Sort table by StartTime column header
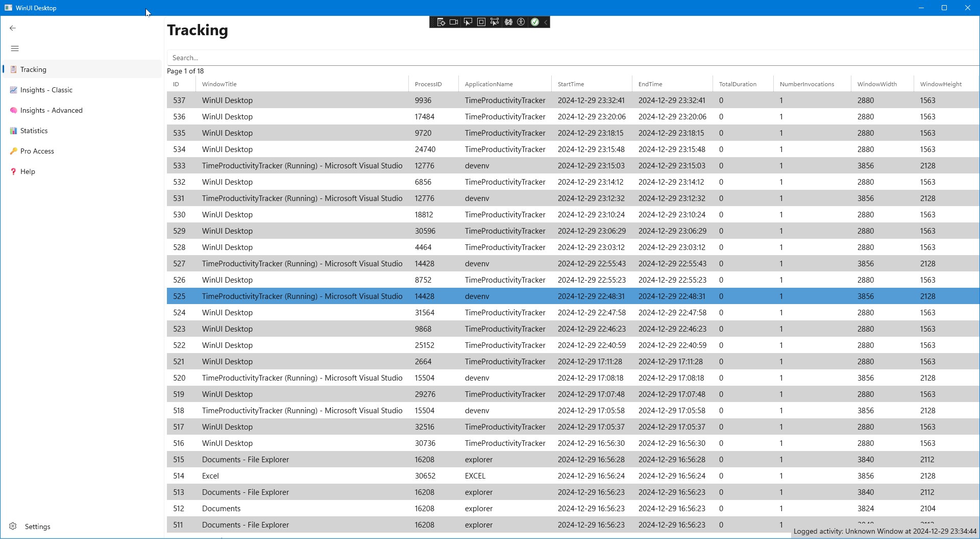 click(x=571, y=85)
